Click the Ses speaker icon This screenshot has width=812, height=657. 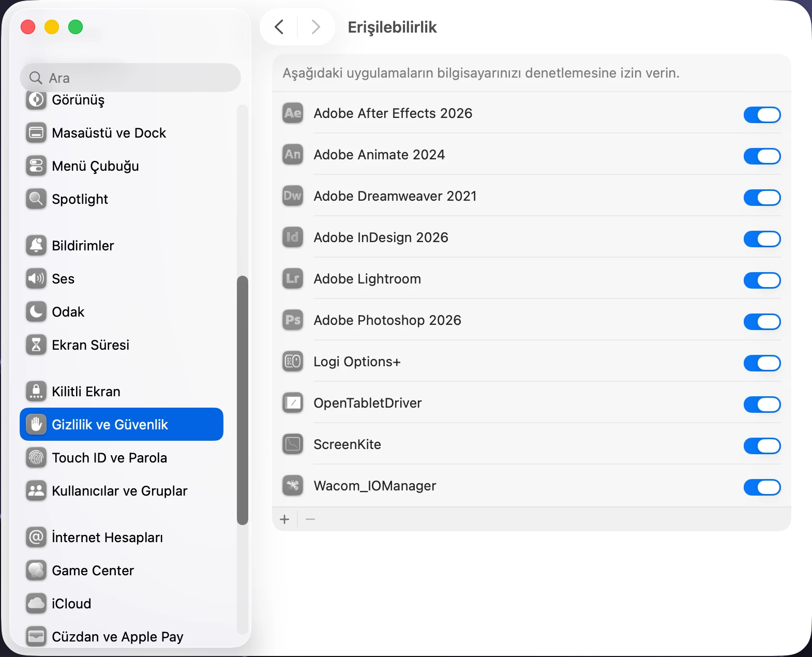point(36,279)
